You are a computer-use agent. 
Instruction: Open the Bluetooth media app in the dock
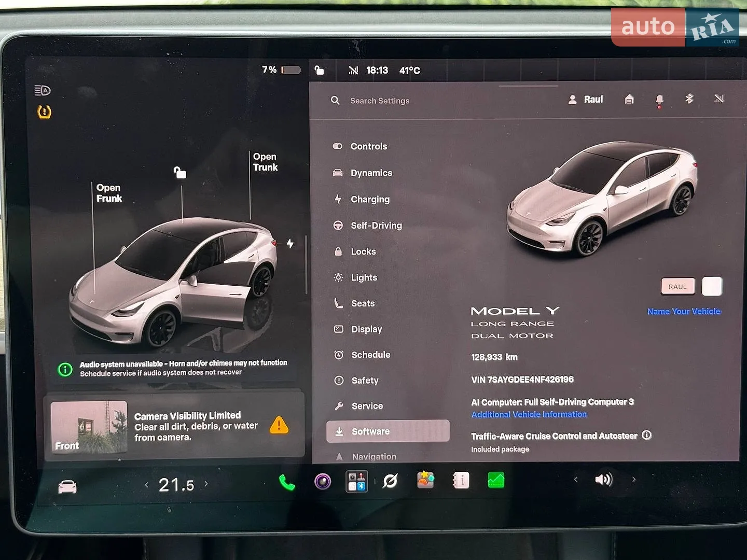point(357,481)
